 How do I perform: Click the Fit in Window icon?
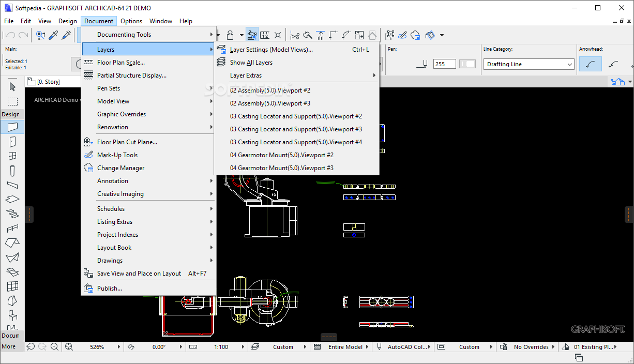coord(69,347)
